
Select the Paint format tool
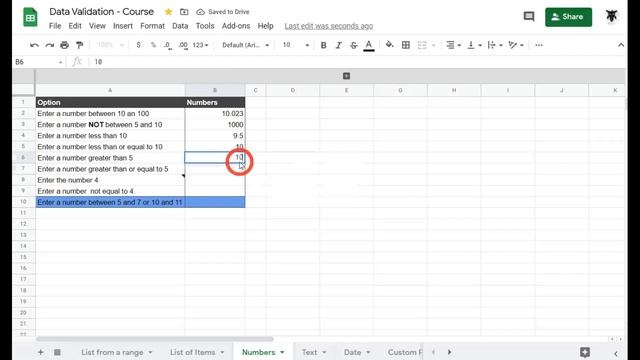click(x=80, y=45)
